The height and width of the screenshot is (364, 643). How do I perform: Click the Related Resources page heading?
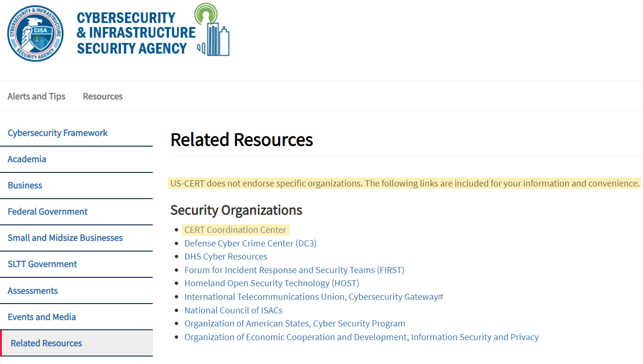[x=242, y=140]
